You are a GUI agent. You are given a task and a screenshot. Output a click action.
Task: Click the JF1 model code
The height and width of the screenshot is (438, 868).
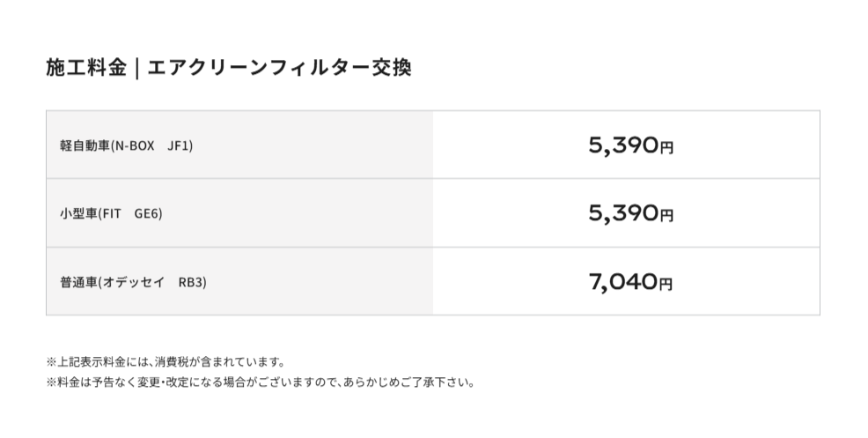coord(180,145)
